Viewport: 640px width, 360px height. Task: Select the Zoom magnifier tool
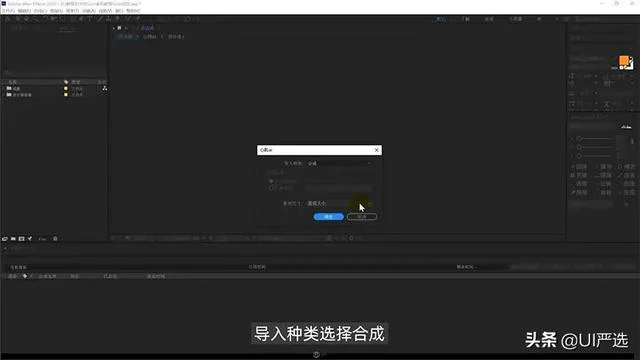pos(36,19)
